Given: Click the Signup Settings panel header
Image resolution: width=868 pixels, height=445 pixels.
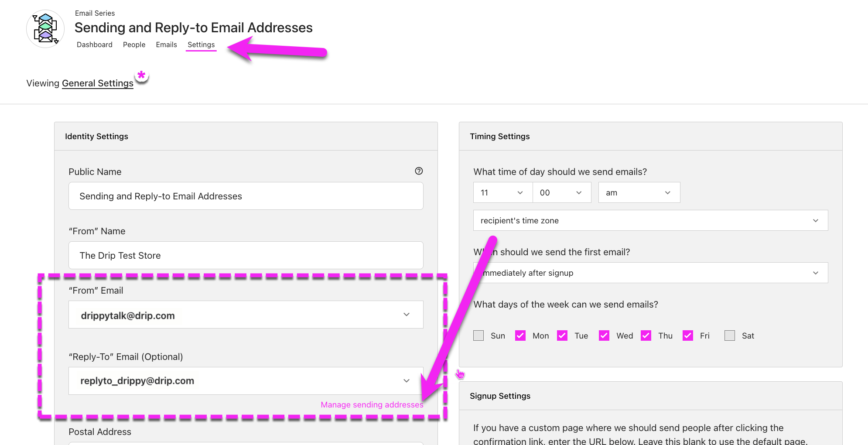Looking at the screenshot, I should (650, 396).
